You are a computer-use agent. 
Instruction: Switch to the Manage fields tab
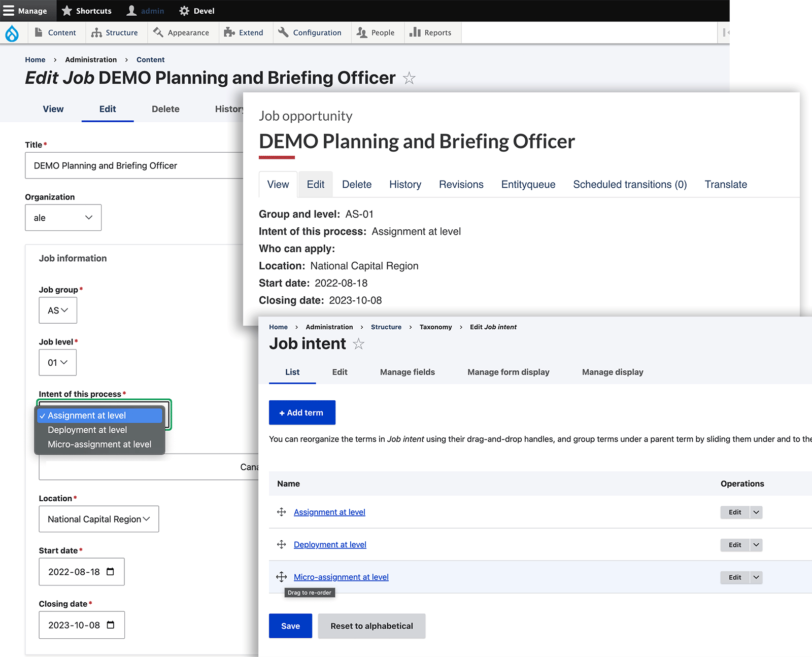tap(408, 372)
